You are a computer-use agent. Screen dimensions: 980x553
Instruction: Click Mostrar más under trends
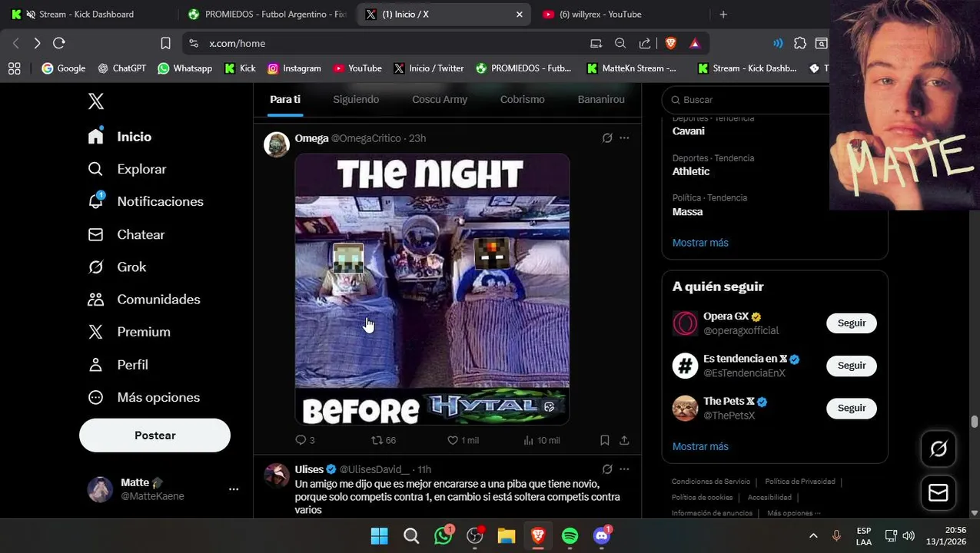pos(700,243)
